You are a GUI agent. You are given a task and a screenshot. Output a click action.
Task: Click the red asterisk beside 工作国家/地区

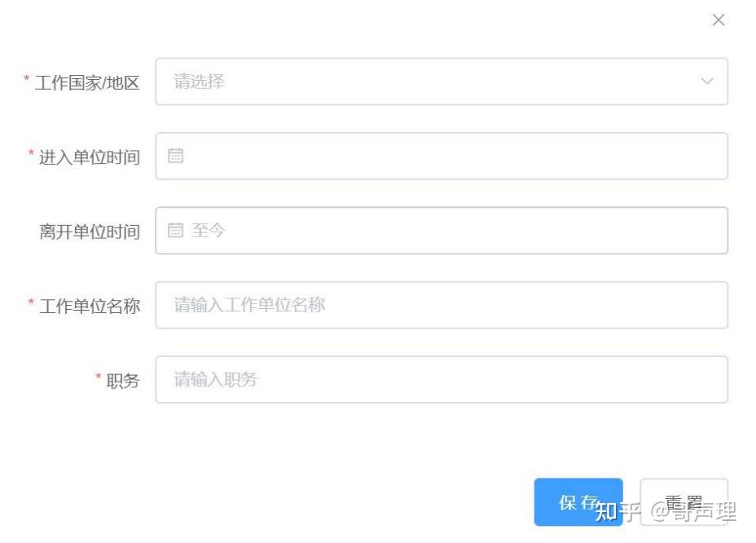pyautogui.click(x=27, y=78)
